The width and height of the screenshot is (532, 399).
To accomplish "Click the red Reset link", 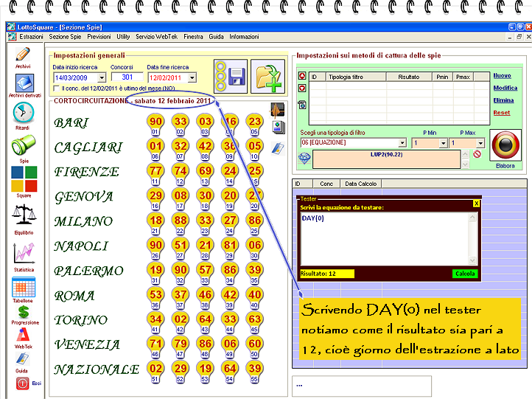I will [x=501, y=112].
